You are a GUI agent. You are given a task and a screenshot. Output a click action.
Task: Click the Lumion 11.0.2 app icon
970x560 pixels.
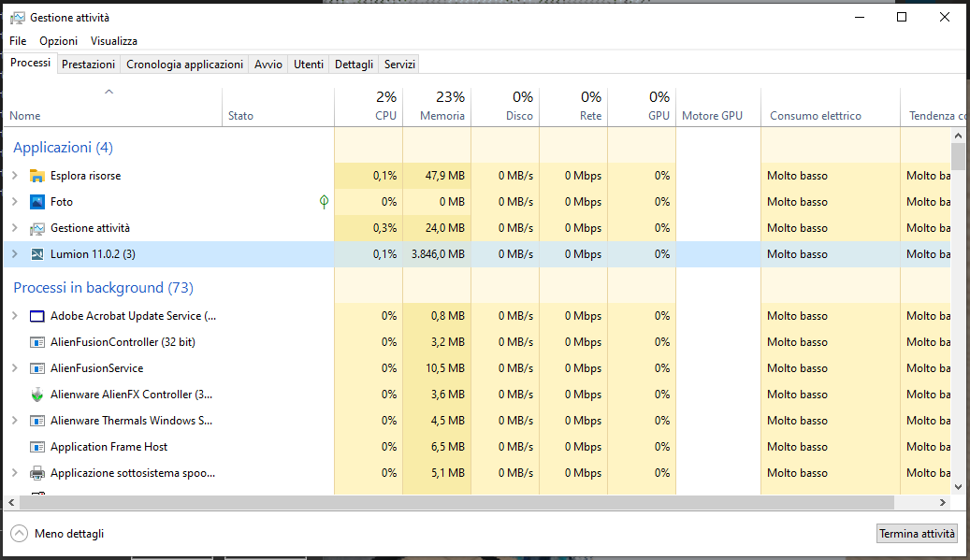pos(37,254)
